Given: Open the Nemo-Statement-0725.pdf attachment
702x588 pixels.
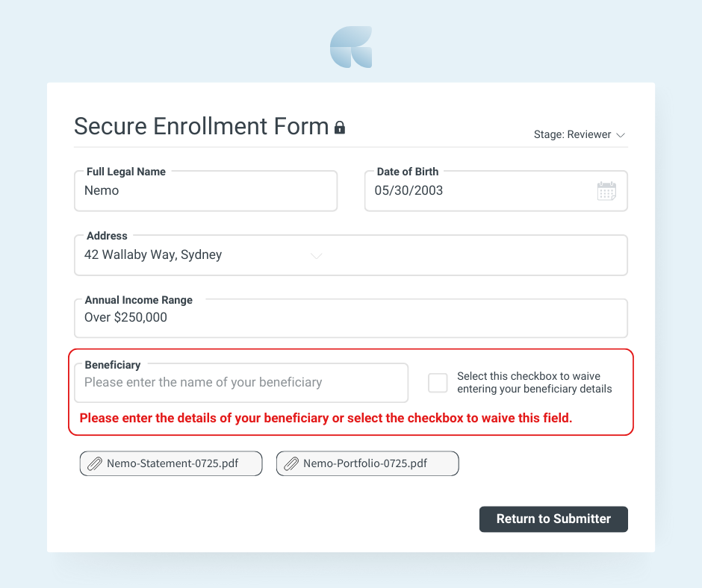Looking at the screenshot, I should tap(171, 463).
